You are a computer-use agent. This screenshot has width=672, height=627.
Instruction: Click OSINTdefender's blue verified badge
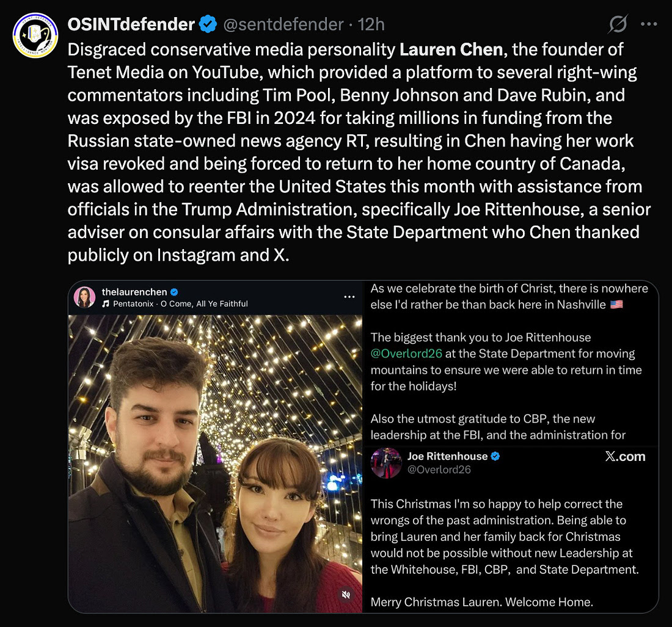(x=208, y=24)
